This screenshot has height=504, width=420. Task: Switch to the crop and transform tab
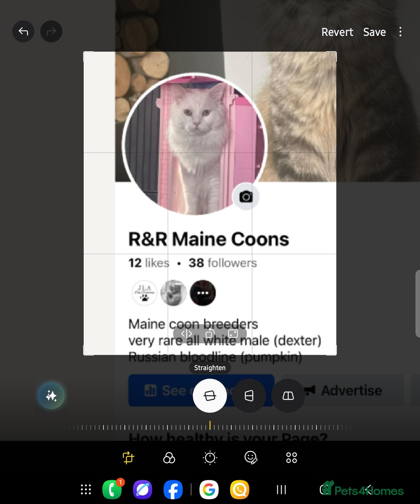128,457
